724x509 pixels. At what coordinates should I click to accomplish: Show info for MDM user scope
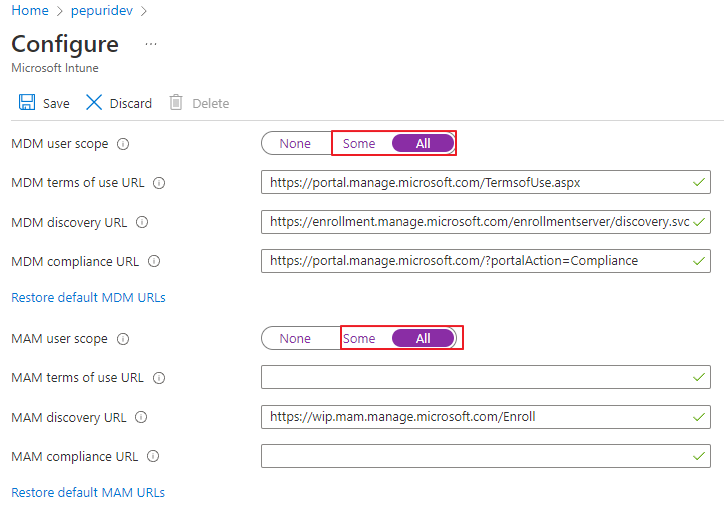(123, 144)
